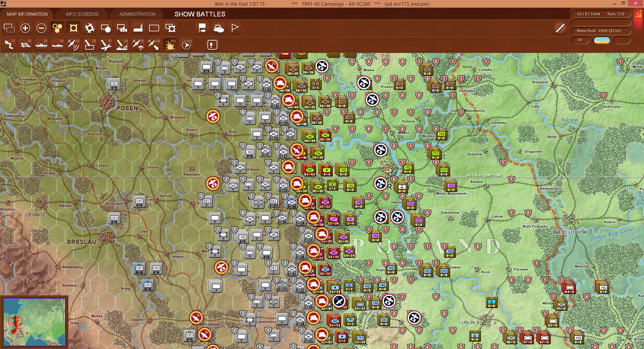Image resolution: width=644 pixels, height=349 pixels.
Task: Toggle Show Battles mode (F11)
Action: click(x=170, y=45)
